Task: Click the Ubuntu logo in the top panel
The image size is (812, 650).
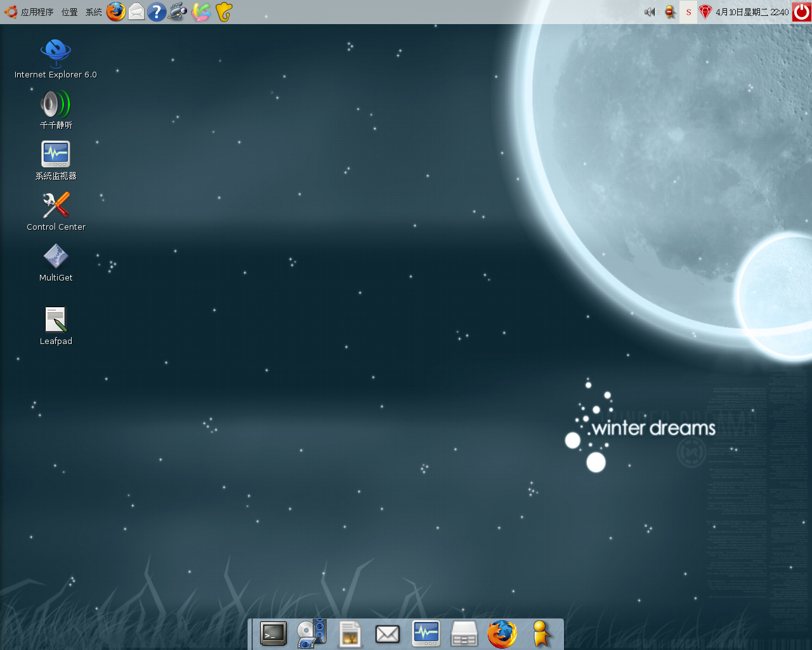Action: pos(11,12)
